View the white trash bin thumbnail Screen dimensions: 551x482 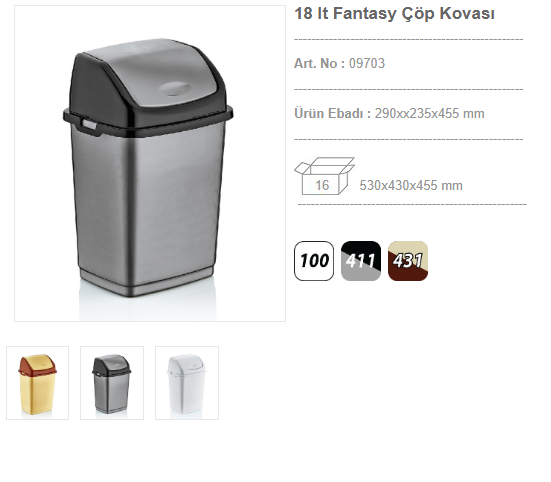click(x=187, y=383)
